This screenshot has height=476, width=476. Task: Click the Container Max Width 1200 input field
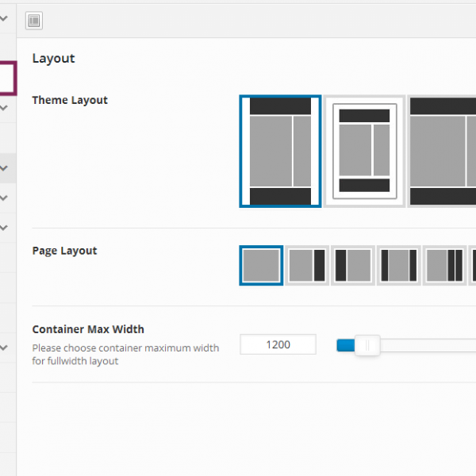278,345
